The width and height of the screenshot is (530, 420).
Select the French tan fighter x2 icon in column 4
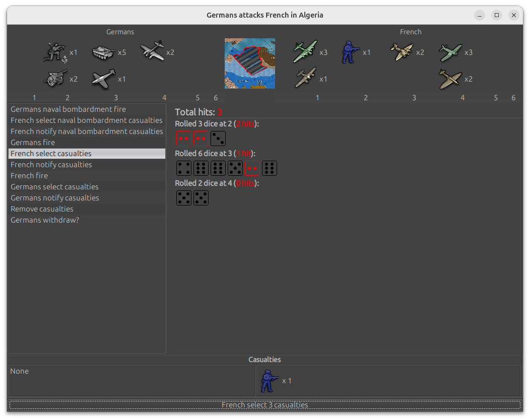(x=450, y=79)
